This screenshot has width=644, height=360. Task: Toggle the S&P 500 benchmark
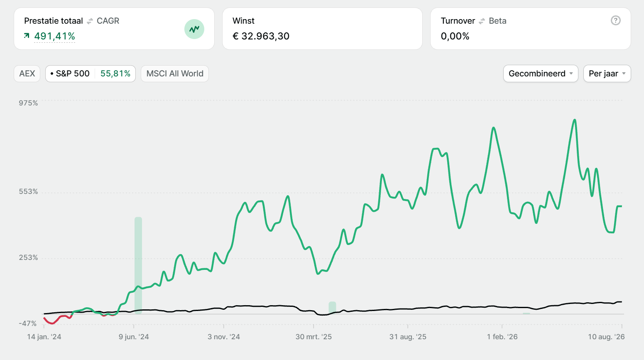click(x=91, y=73)
